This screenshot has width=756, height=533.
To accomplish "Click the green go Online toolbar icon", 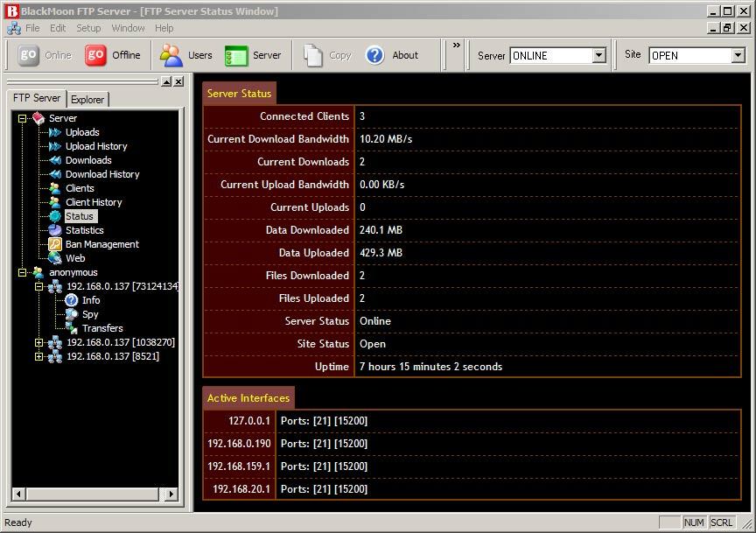I will (29, 55).
